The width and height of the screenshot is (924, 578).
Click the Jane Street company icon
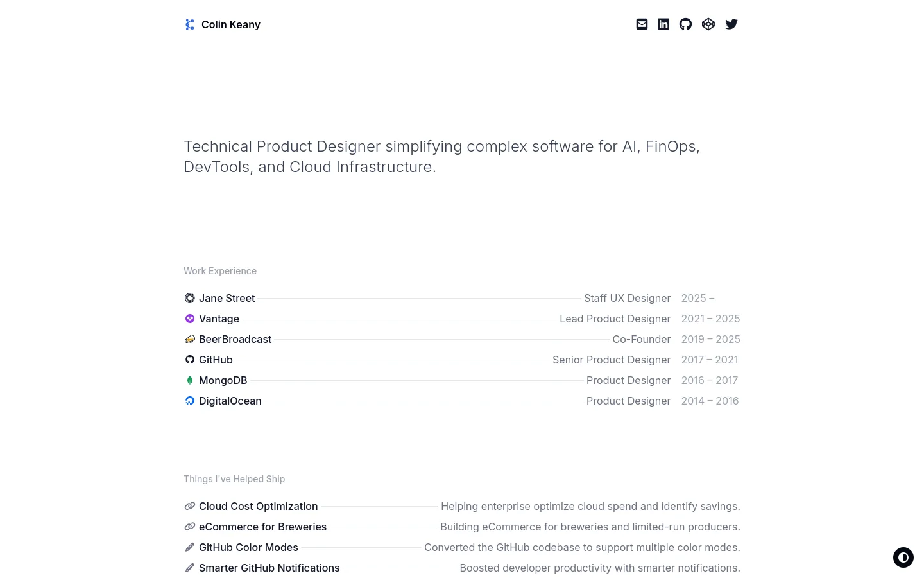tap(190, 298)
